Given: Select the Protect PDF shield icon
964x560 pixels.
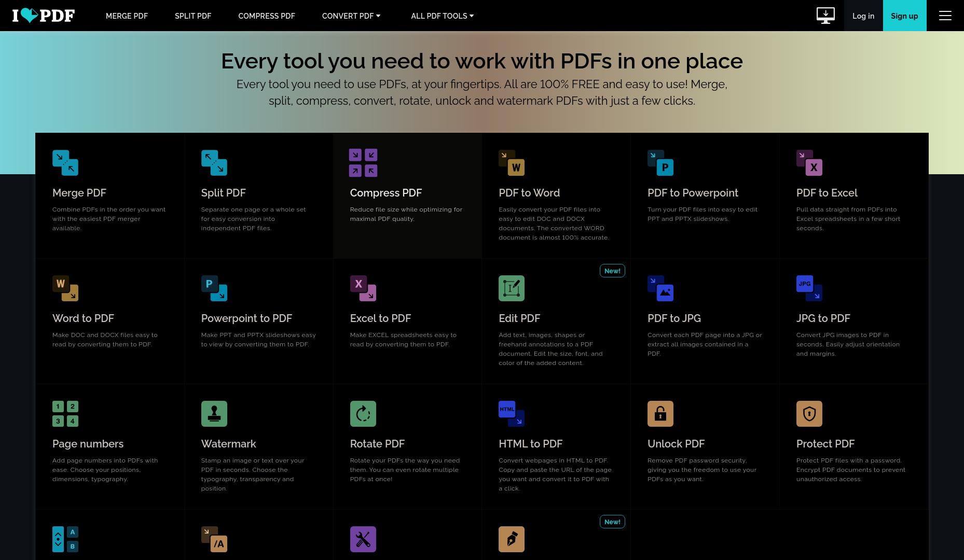Looking at the screenshot, I should pyautogui.click(x=809, y=414).
